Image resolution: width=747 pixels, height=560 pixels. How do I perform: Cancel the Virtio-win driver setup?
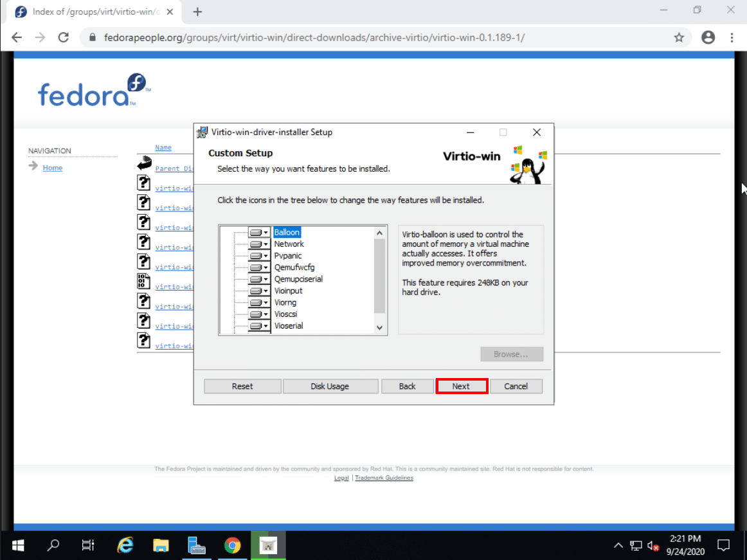[x=516, y=386]
